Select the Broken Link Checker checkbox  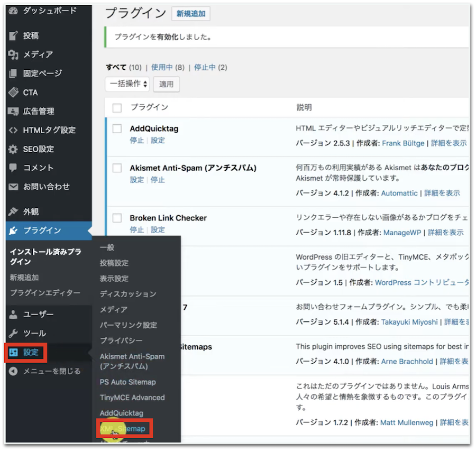click(x=117, y=218)
